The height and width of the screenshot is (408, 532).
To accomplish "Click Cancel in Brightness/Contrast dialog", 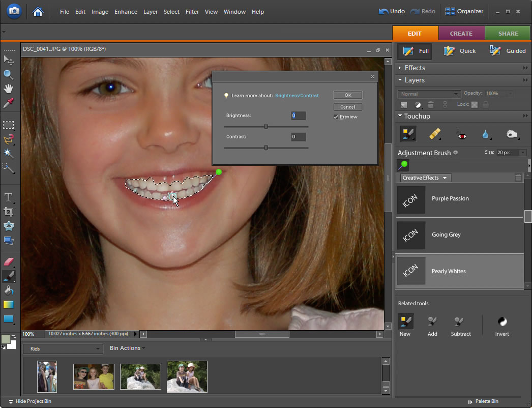I will coord(348,107).
